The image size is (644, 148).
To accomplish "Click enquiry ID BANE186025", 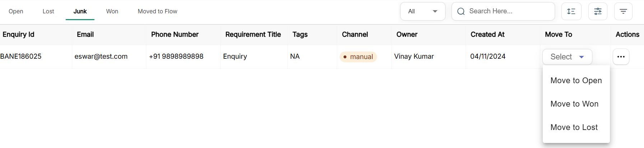I will [21, 57].
